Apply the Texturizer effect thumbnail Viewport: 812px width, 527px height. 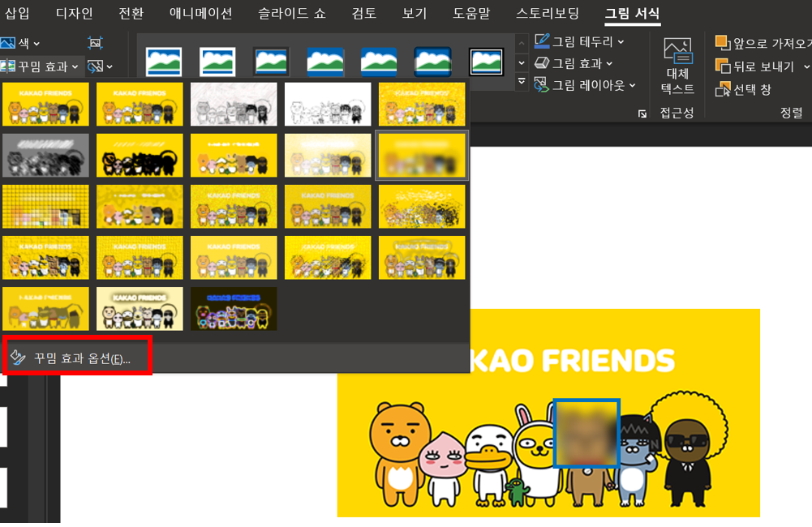[140, 258]
